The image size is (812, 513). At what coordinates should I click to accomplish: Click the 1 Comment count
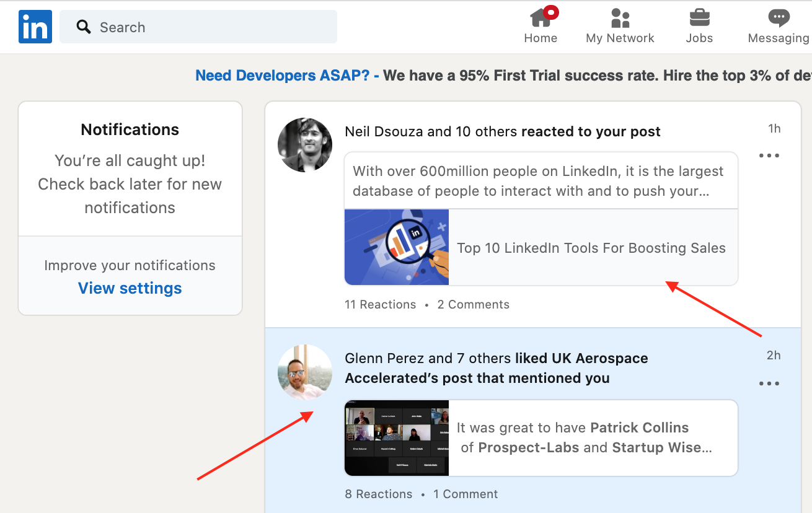point(466,494)
